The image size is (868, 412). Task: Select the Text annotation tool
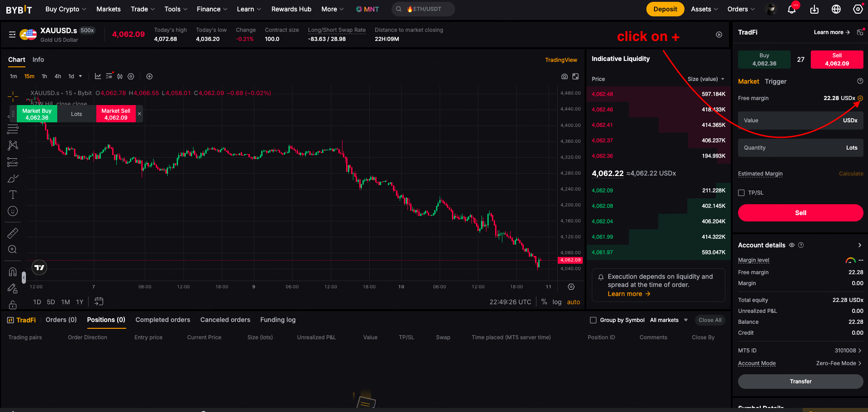13,195
